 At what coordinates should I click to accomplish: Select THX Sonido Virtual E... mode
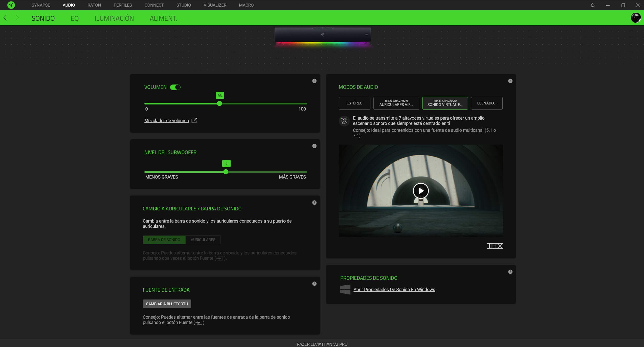click(x=445, y=103)
